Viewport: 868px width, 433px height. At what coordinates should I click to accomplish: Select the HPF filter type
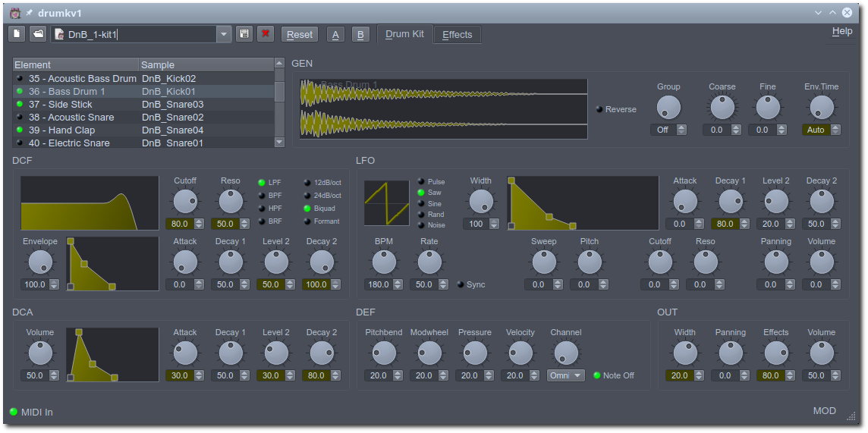pyautogui.click(x=270, y=209)
